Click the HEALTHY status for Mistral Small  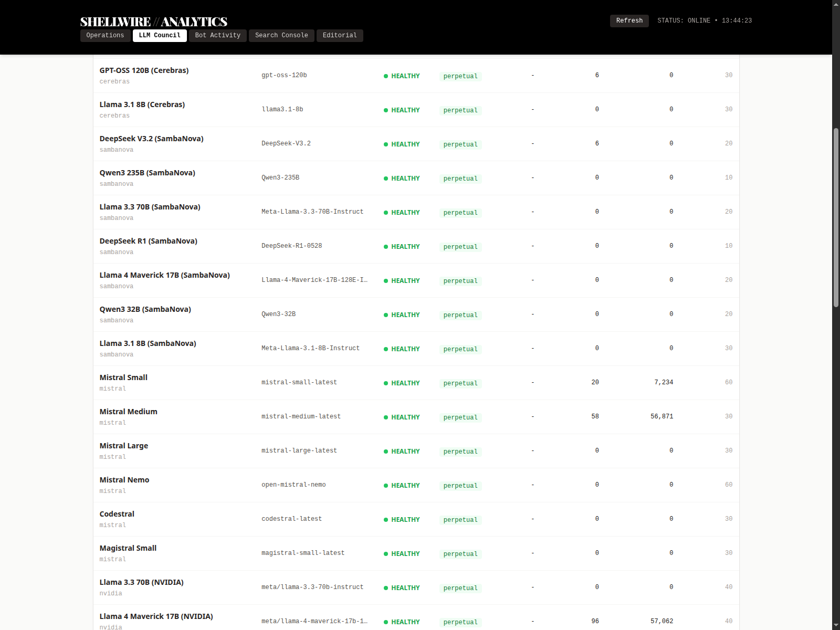pyautogui.click(x=402, y=383)
